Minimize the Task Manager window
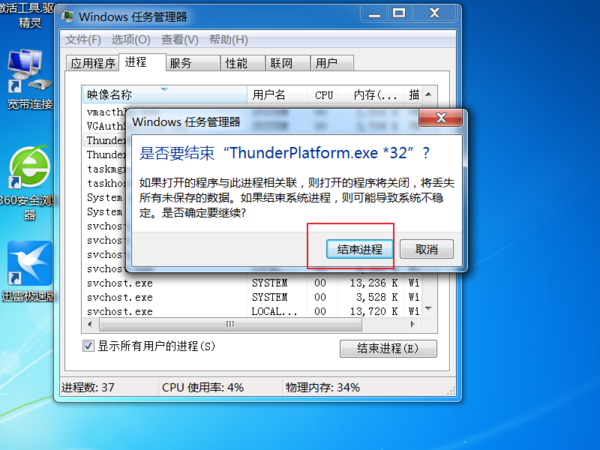This screenshot has width=600, height=450. coord(374,13)
